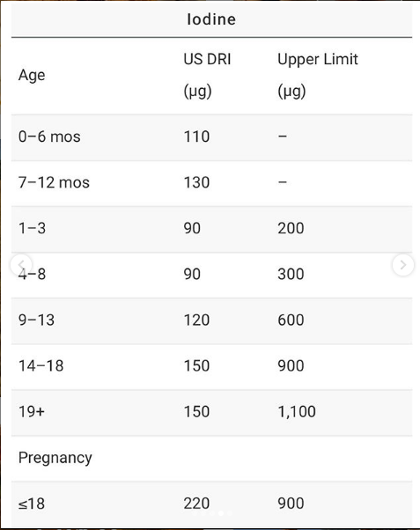The width and height of the screenshot is (420, 530).
Task: Click the 1,100 upper limit value
Action: pos(297,412)
